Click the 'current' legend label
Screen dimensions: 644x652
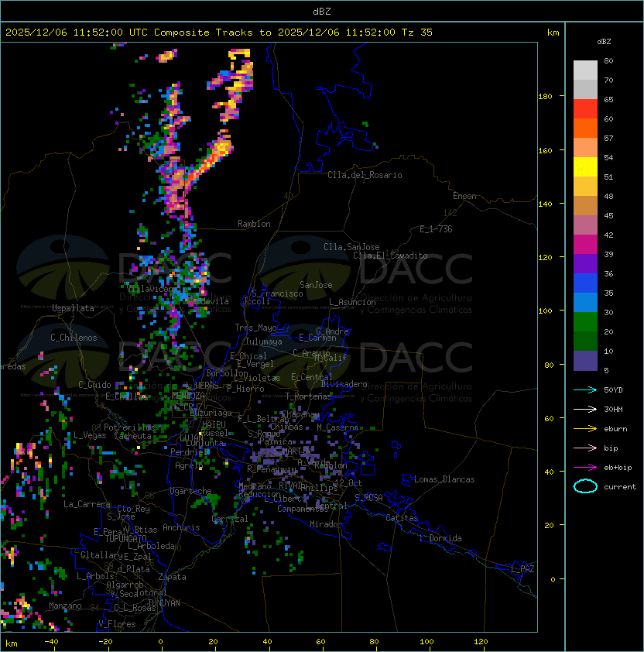coord(620,487)
